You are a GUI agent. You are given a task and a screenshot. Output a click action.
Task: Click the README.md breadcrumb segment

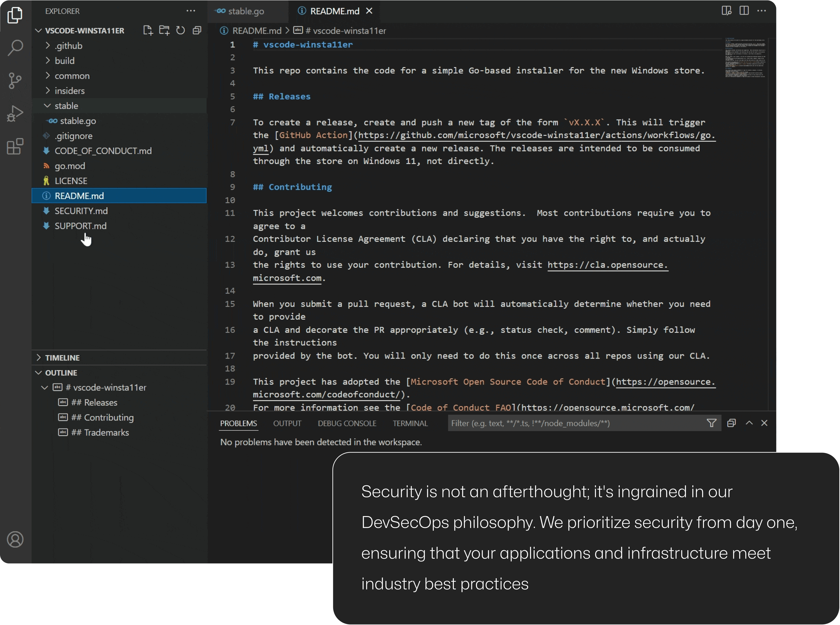tap(257, 31)
